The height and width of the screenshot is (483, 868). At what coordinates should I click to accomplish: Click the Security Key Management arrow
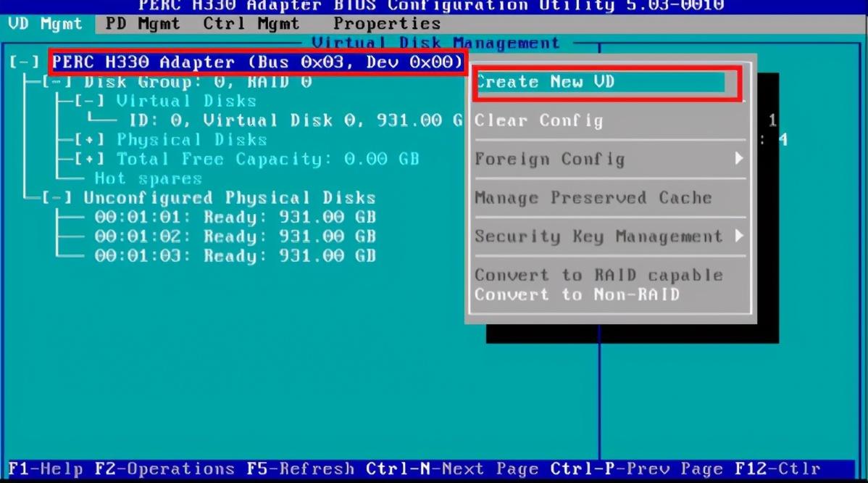738,236
